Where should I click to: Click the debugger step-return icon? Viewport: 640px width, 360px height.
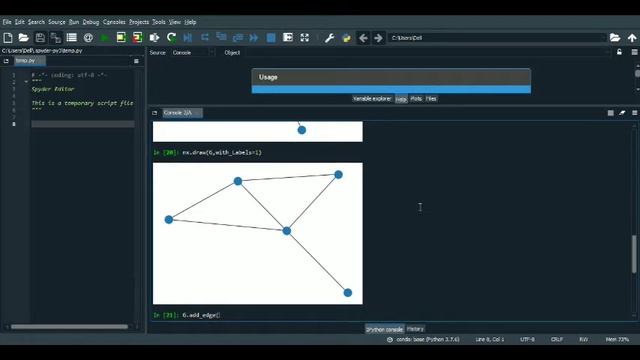[x=238, y=38]
